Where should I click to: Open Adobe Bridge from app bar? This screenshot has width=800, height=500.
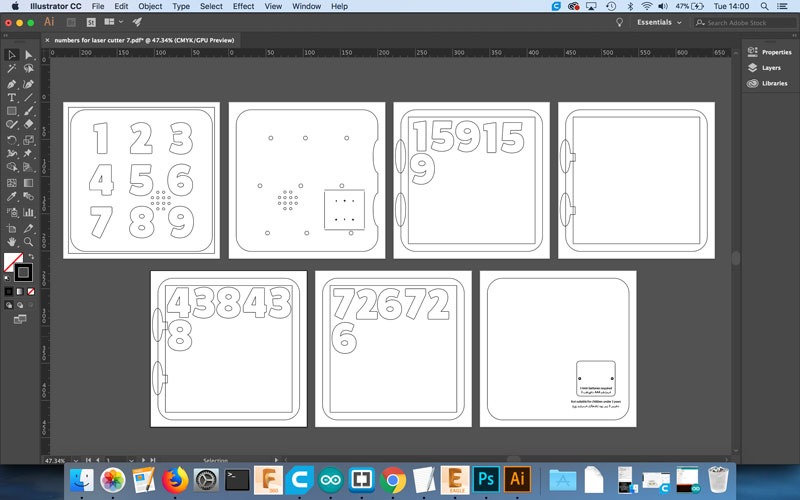point(71,22)
